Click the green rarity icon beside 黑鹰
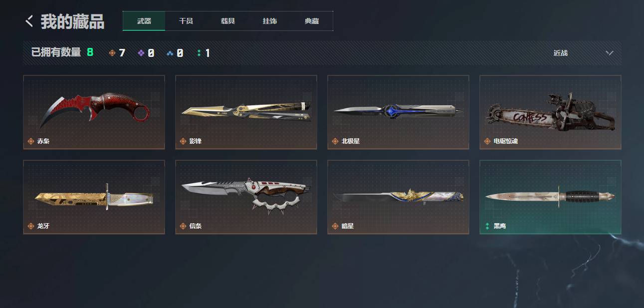This screenshot has width=644, height=308. [487, 226]
